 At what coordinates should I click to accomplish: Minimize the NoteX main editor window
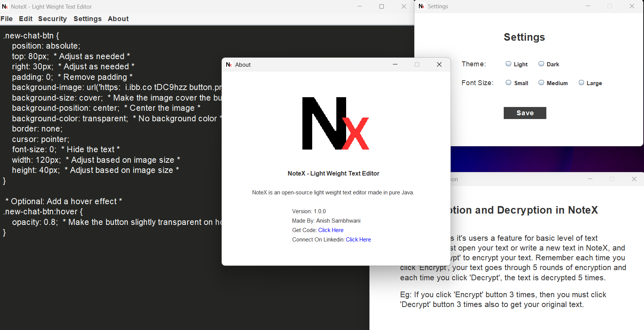click(360, 6)
